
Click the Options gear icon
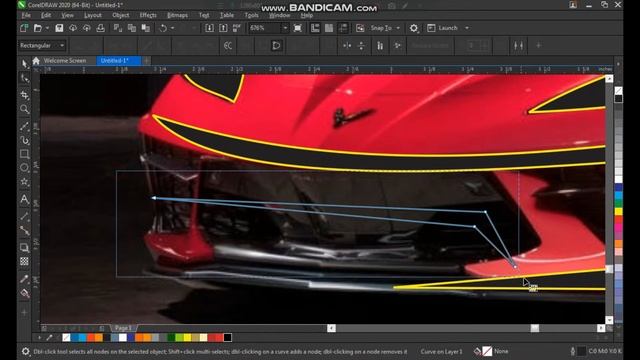pyautogui.click(x=414, y=28)
